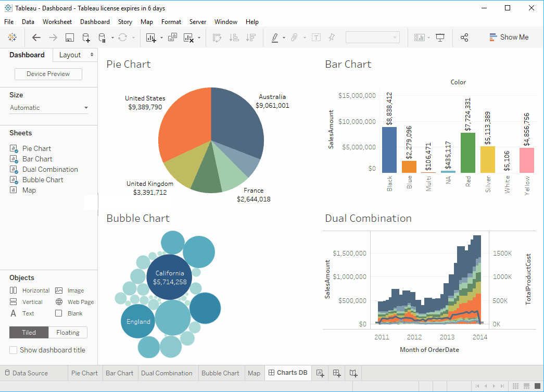Select the Save workbook icon
Image resolution: width=544 pixels, height=392 pixels.
tap(69, 37)
